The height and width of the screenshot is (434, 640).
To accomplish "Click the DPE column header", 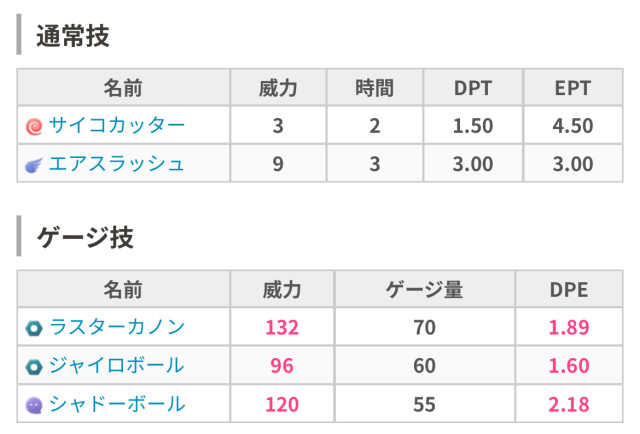I will tap(569, 290).
